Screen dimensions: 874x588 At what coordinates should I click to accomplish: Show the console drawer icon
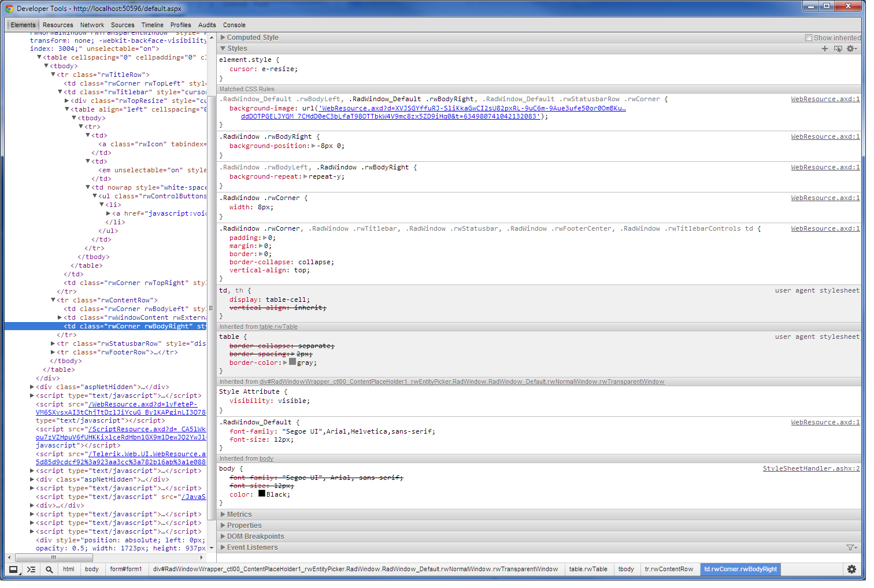[x=31, y=569]
